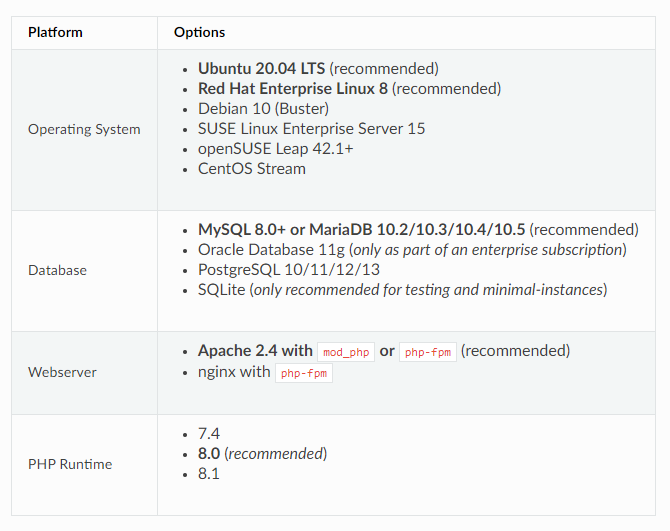Click openSUSE Leap 42.1+ entry
The width and height of the screenshot is (670, 531).
tap(275, 149)
